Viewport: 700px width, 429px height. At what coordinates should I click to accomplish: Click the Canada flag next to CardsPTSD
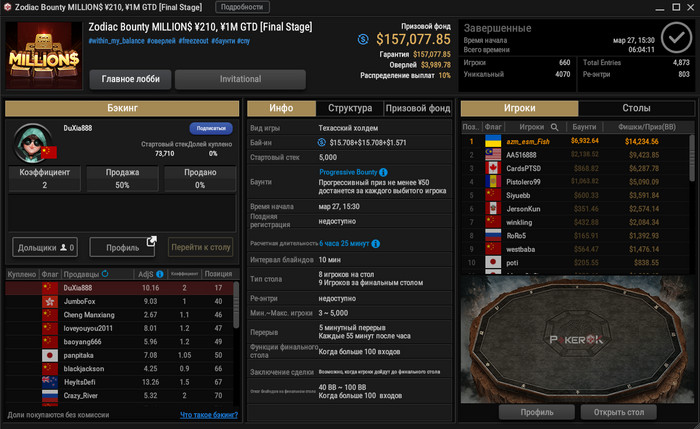coord(493,168)
